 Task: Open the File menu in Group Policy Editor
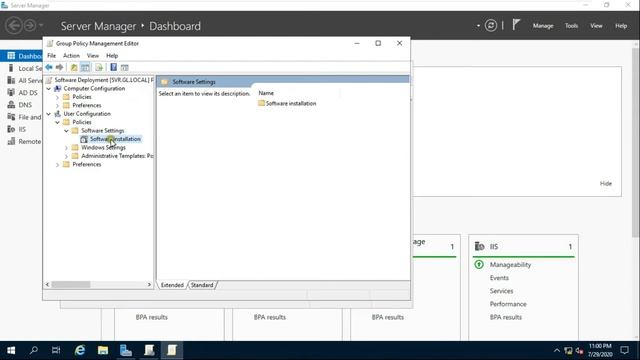pos(51,56)
